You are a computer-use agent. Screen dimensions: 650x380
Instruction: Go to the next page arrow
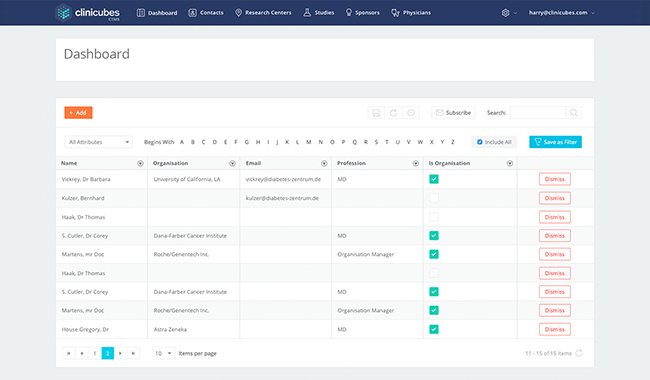click(120, 353)
